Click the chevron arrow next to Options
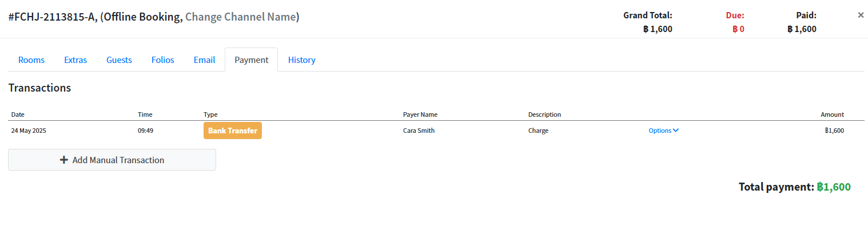This screenshot has width=868, height=237. [676, 131]
